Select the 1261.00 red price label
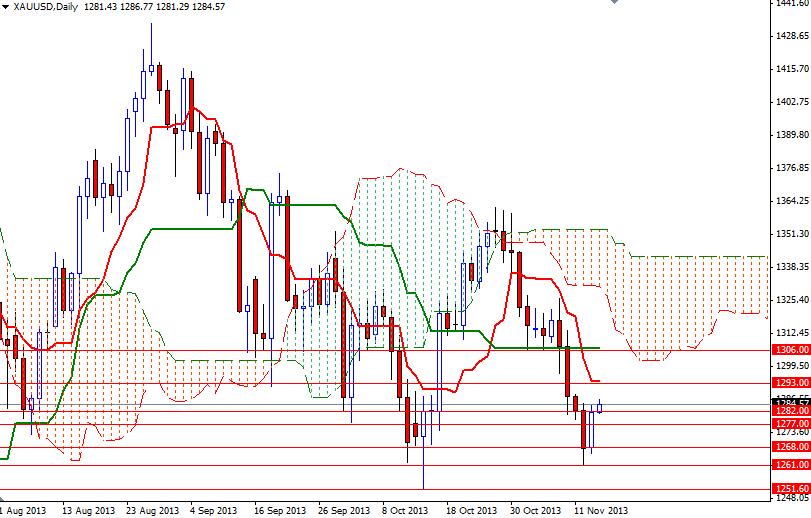The image size is (811, 518). click(x=791, y=465)
